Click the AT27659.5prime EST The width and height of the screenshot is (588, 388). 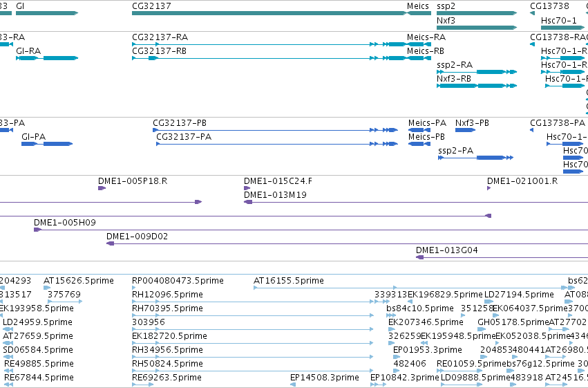[x=8, y=343]
